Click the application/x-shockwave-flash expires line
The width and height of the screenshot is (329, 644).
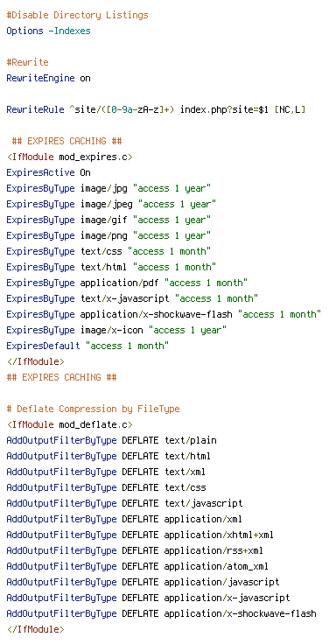pos(164,314)
